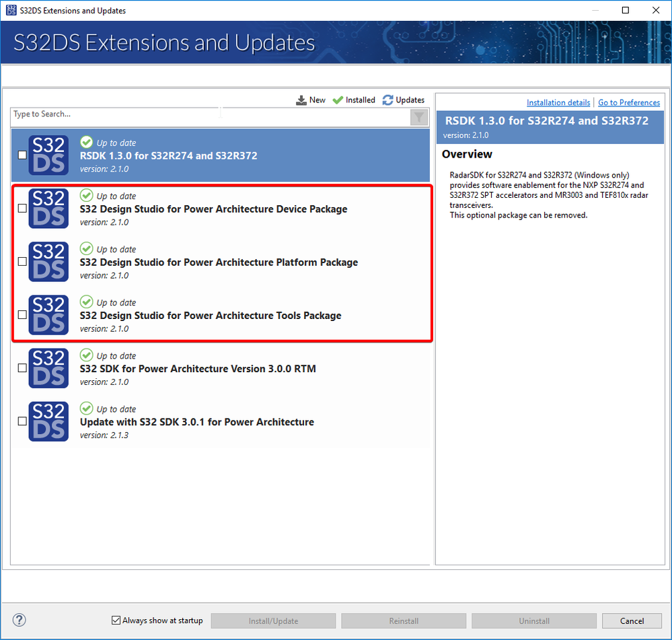
Task: Show Installed extensions filter label
Action: (x=360, y=100)
